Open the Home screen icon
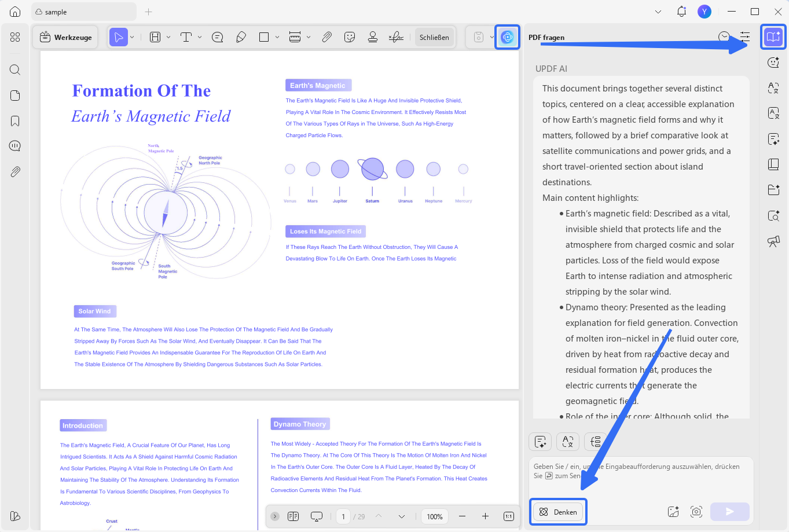 (16, 12)
